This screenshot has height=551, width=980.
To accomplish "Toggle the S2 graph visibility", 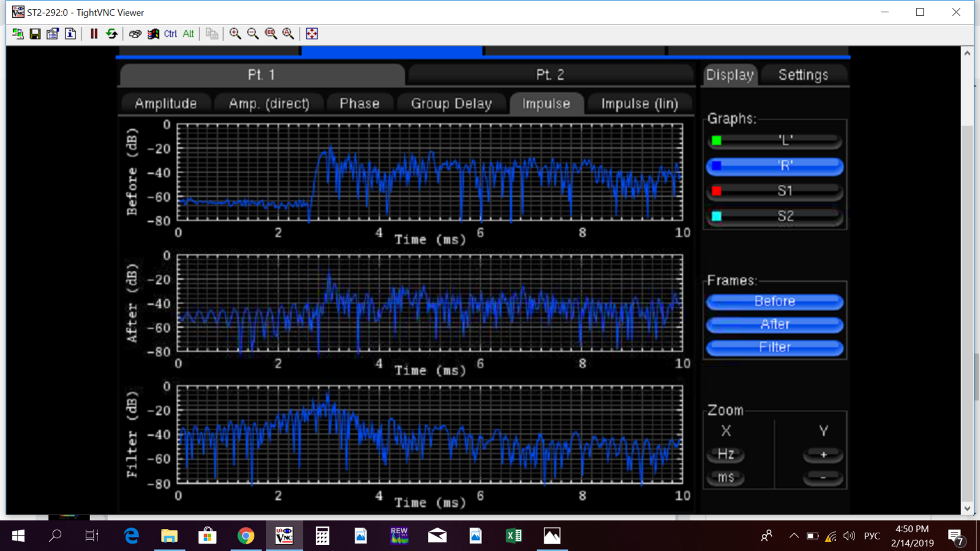I will 775,216.
